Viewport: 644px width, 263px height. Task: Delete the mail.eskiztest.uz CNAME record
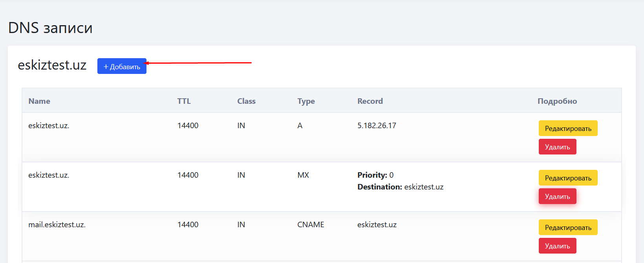[x=557, y=246]
